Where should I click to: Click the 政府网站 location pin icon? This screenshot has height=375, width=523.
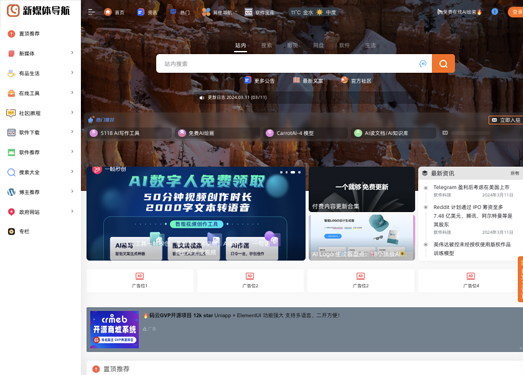(x=11, y=212)
